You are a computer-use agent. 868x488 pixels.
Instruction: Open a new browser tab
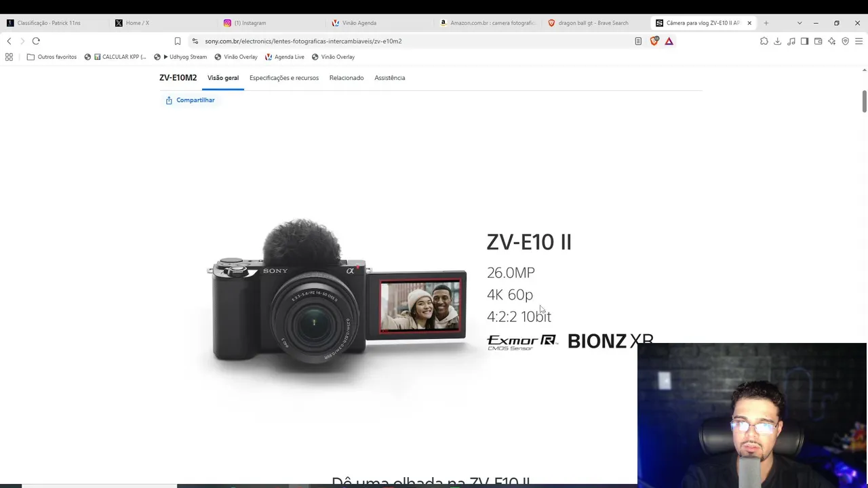[766, 23]
